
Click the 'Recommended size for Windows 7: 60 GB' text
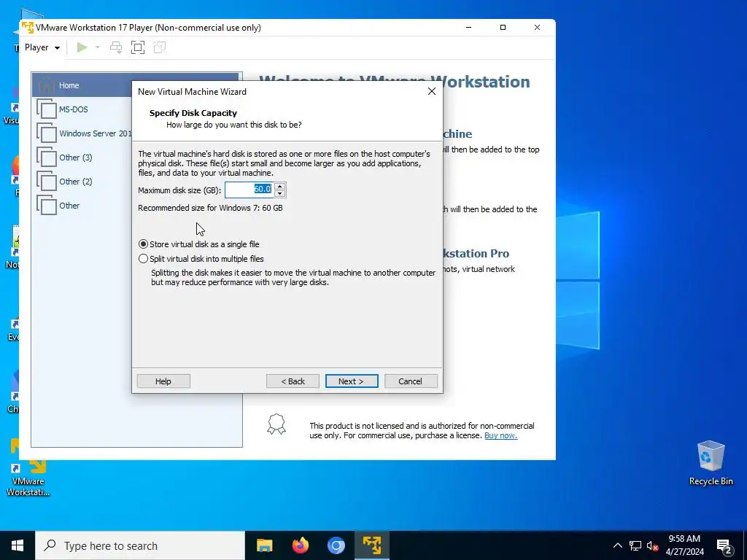[x=210, y=208]
